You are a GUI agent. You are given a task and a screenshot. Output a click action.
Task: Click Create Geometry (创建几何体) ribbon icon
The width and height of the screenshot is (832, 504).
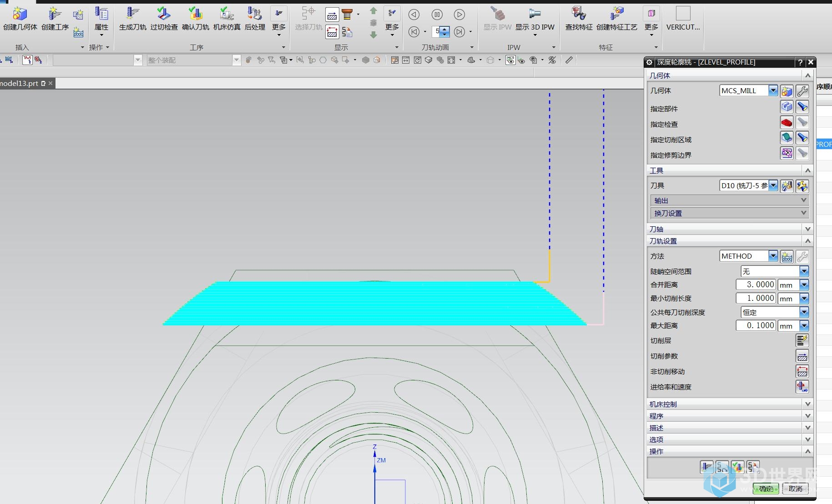[20, 19]
